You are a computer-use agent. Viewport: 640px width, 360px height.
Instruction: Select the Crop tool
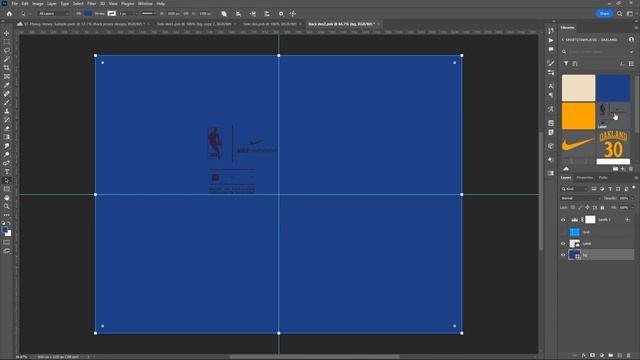click(x=7, y=68)
